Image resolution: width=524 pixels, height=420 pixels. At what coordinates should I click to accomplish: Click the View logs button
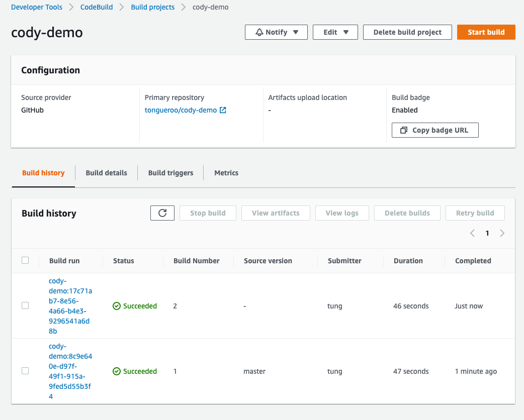coord(342,213)
